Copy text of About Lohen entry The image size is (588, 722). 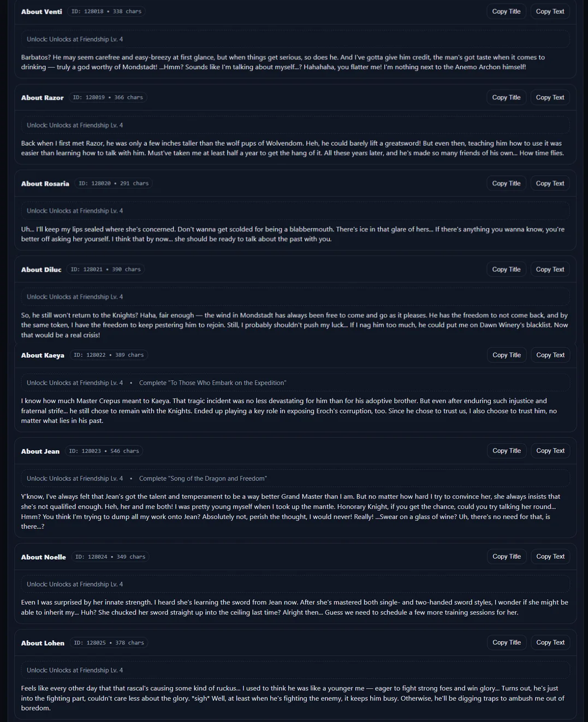[550, 643]
